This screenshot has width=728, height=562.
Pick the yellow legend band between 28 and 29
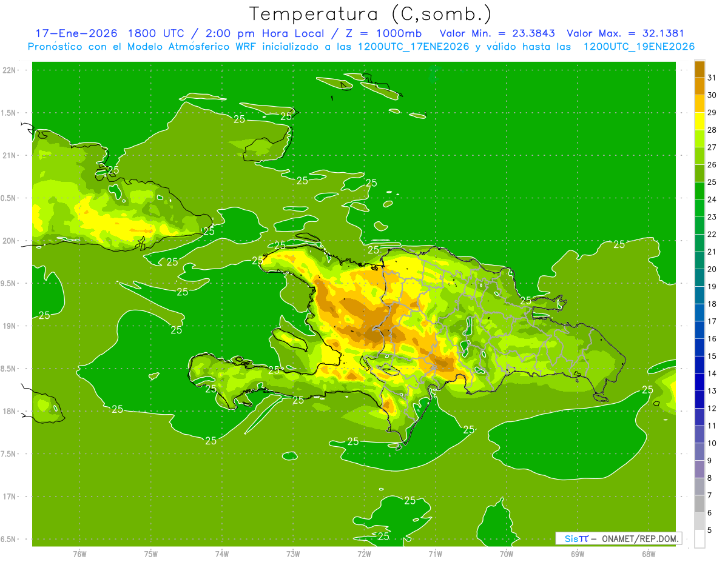699,121
